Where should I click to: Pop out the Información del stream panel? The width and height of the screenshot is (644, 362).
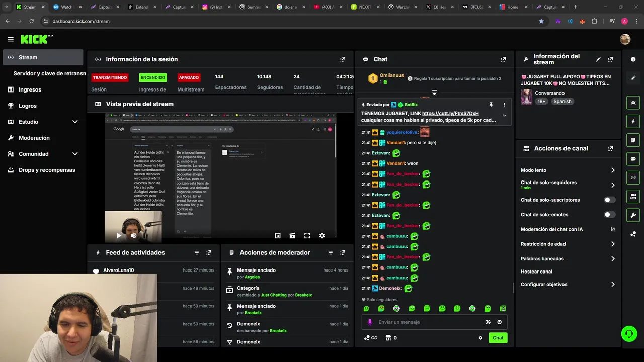610,59
